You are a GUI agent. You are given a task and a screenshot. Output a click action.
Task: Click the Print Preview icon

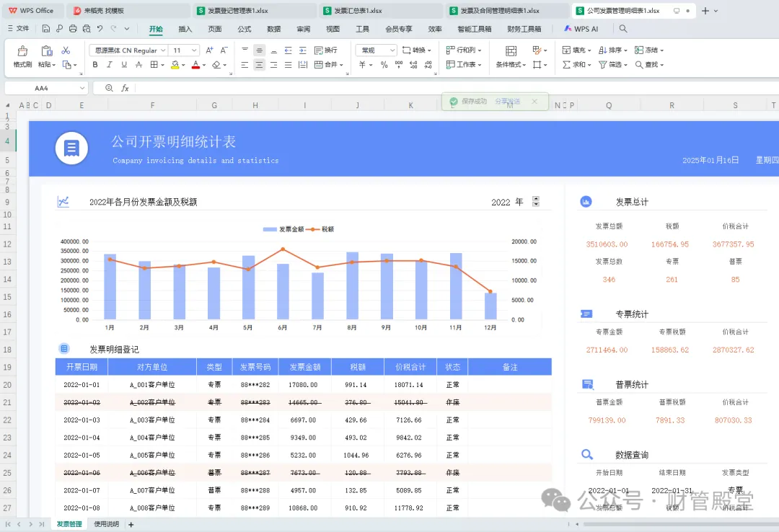point(87,29)
